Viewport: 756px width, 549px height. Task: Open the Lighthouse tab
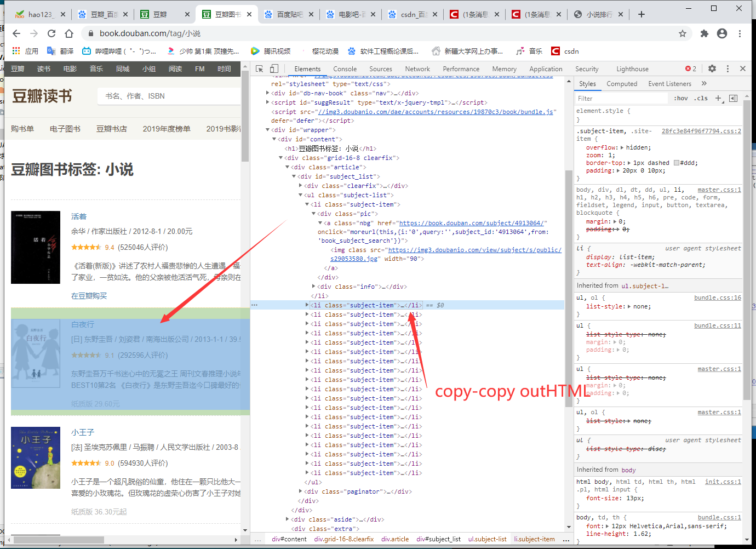point(632,69)
